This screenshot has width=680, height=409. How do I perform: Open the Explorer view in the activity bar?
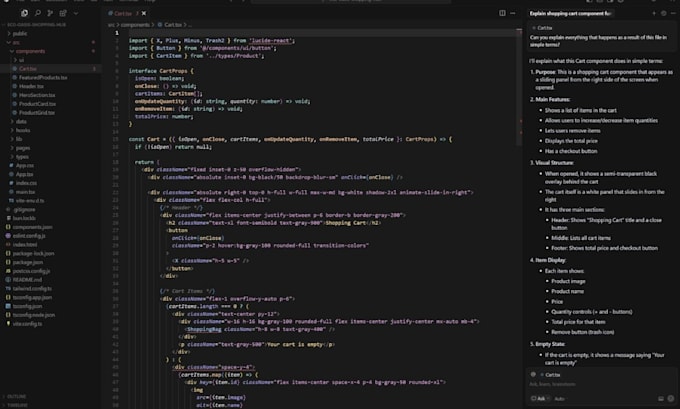point(25,13)
